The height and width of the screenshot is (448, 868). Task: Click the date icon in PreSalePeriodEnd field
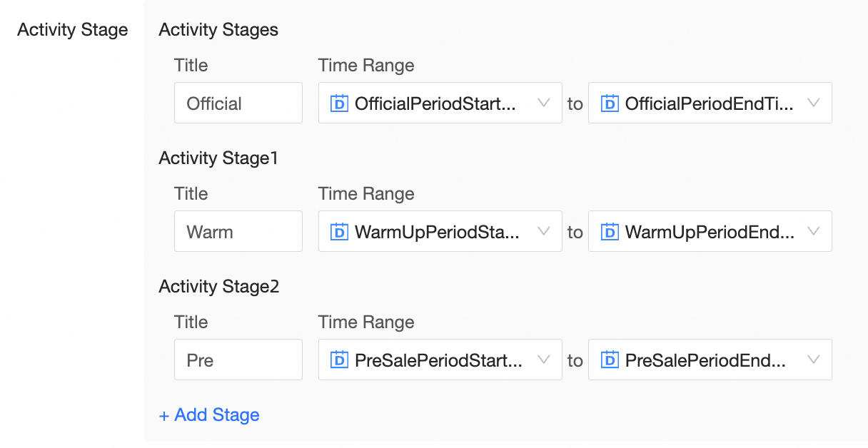[x=609, y=360]
